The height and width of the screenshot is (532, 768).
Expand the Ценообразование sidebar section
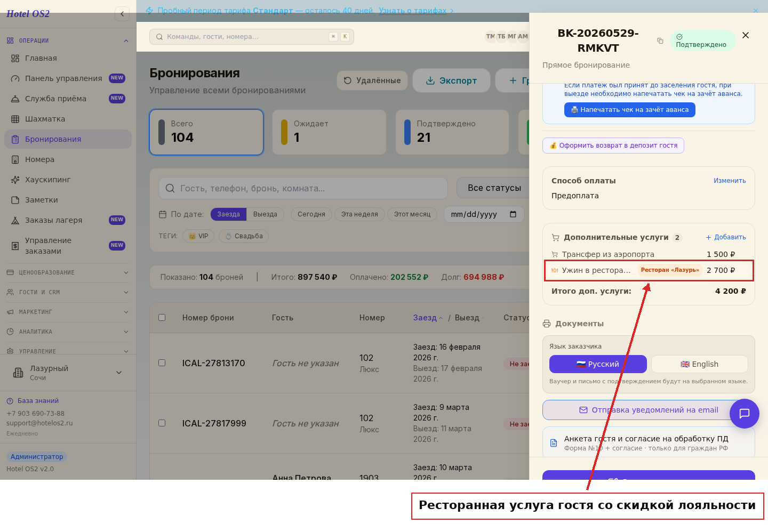click(x=68, y=272)
